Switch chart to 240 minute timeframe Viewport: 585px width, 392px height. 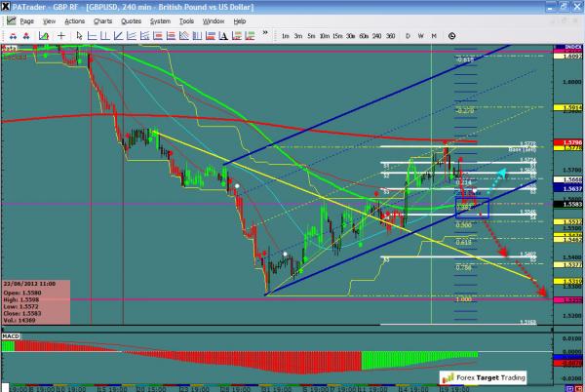click(378, 35)
